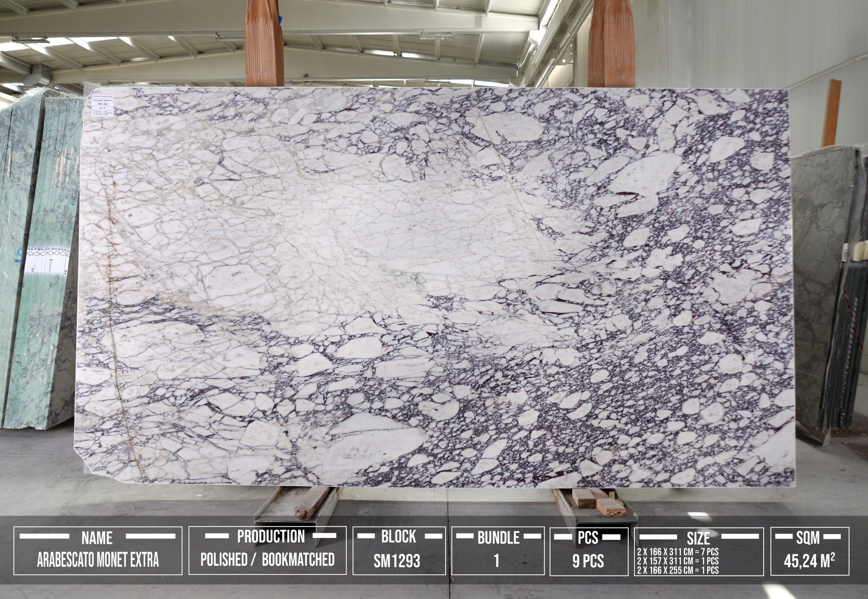The height and width of the screenshot is (599, 868).
Task: Click bundle value 1
Action: click(x=496, y=561)
